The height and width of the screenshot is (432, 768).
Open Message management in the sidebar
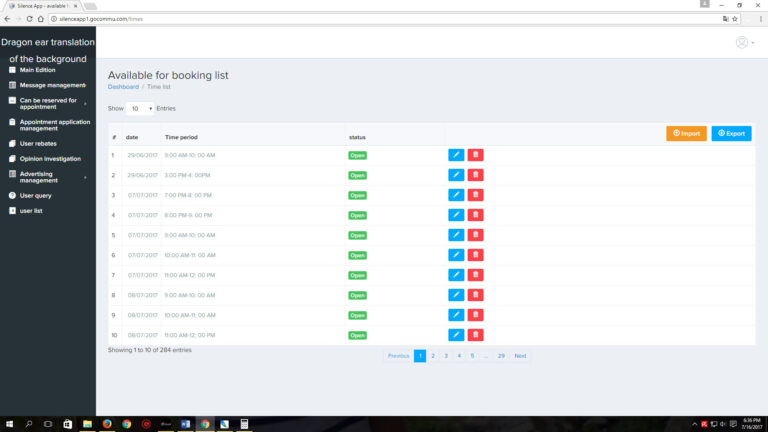(52, 85)
